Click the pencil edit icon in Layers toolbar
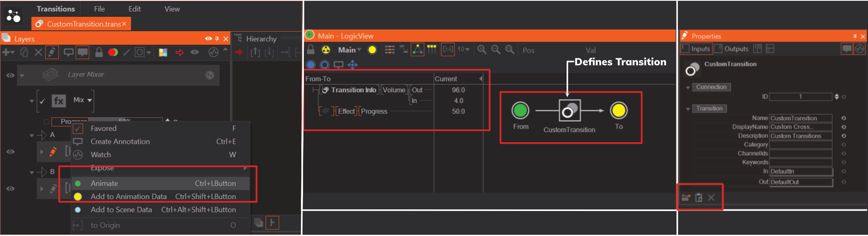 point(52,52)
